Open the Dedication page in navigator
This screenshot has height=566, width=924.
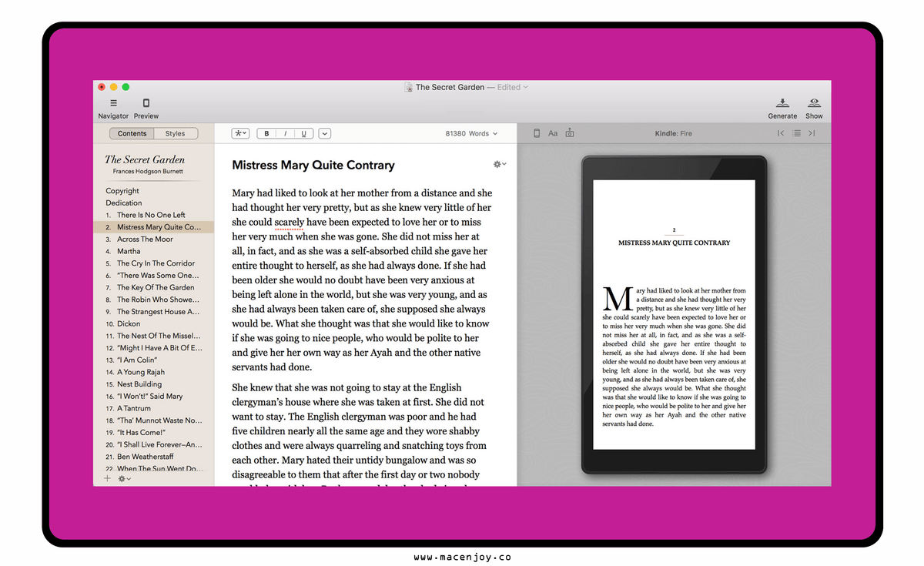tap(124, 203)
